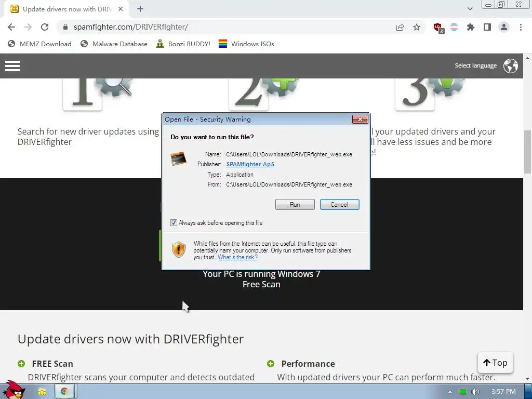Open the Chrome profile avatar

[x=504, y=27]
